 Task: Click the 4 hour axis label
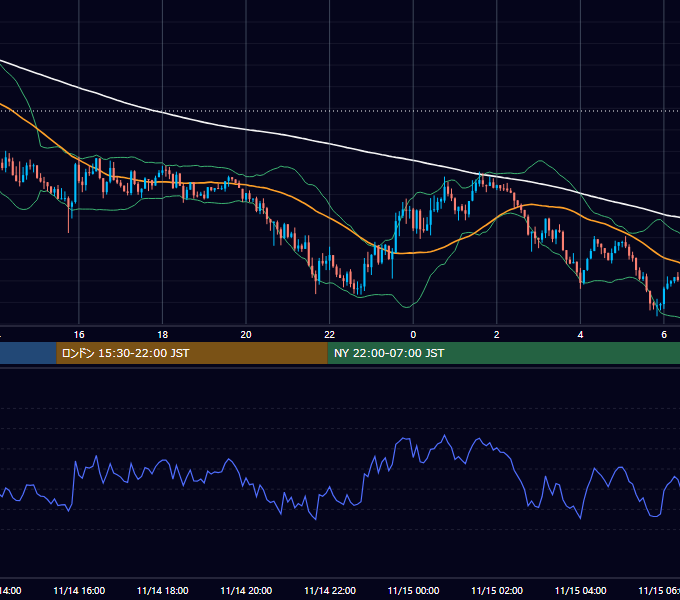tap(580, 335)
